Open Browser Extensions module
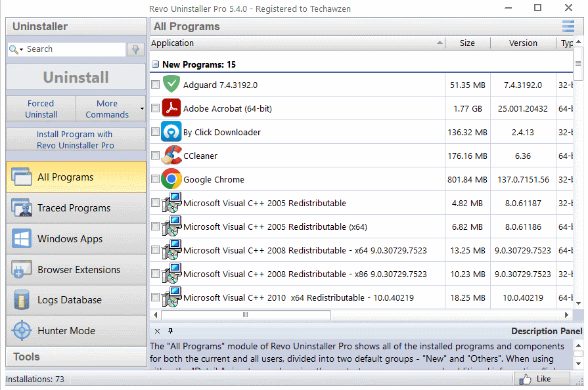 click(76, 269)
